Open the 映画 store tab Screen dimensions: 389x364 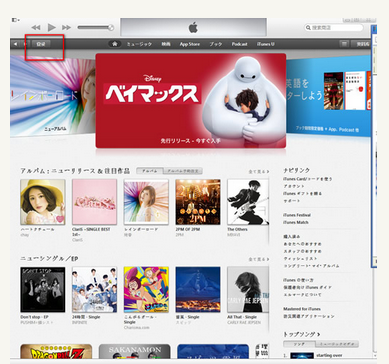click(x=166, y=44)
